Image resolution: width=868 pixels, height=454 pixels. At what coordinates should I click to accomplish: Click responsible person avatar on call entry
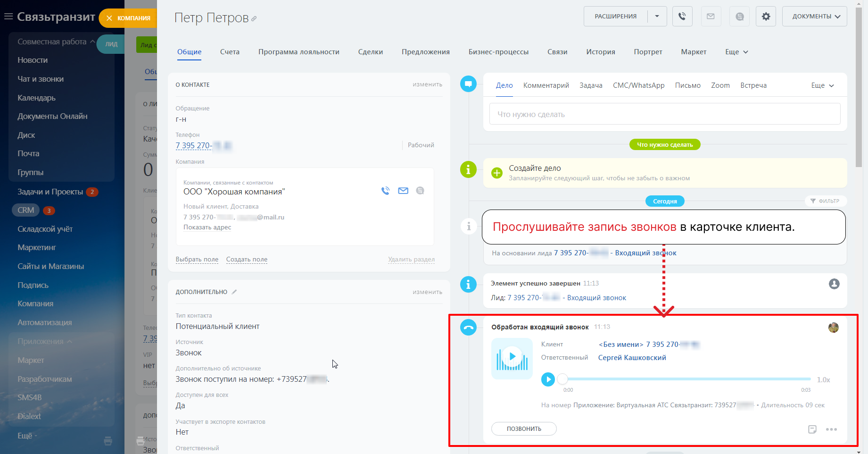point(834,328)
